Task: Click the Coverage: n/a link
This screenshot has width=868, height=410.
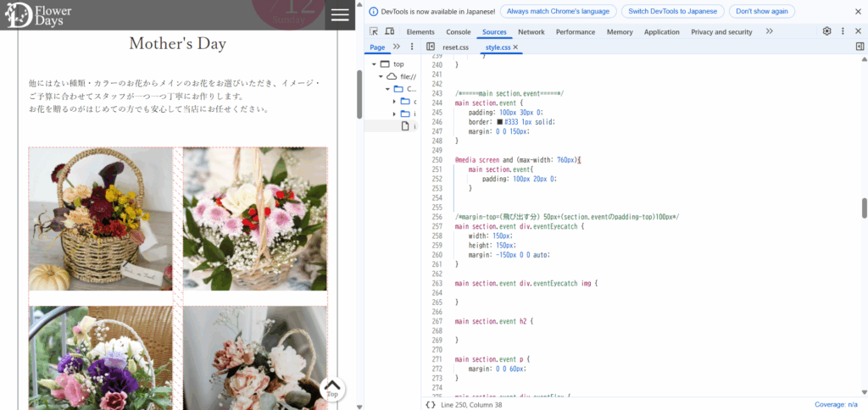Action: (x=837, y=404)
